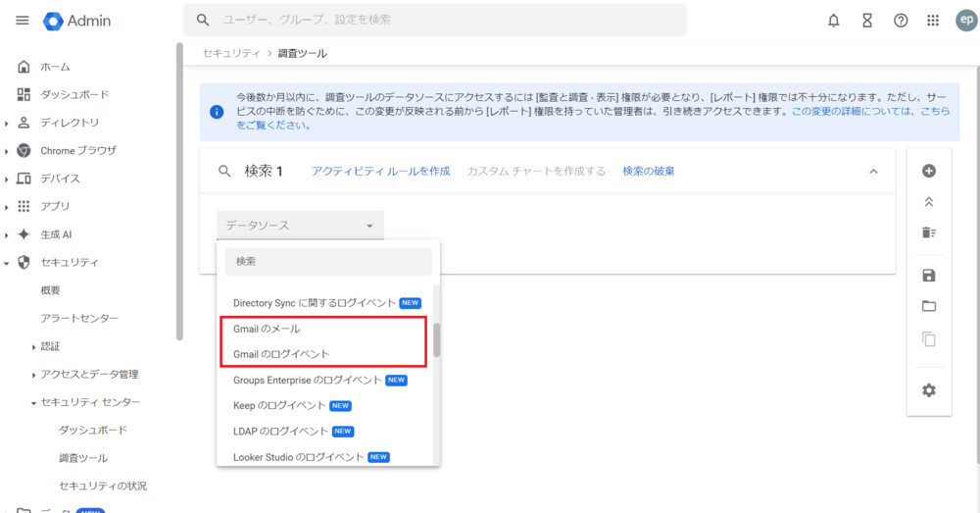Click the search magnifier in top bar
The width and height of the screenshot is (980, 513).
(x=203, y=20)
